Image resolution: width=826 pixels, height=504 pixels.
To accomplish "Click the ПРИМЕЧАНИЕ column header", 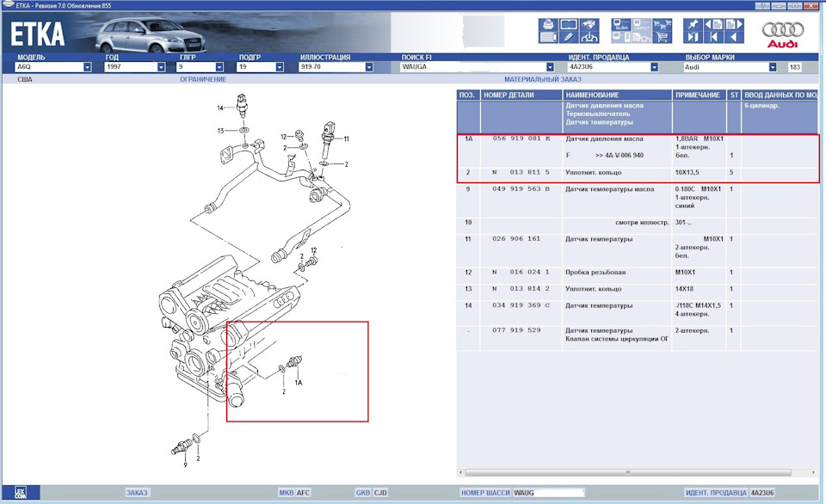I will tap(699, 95).
